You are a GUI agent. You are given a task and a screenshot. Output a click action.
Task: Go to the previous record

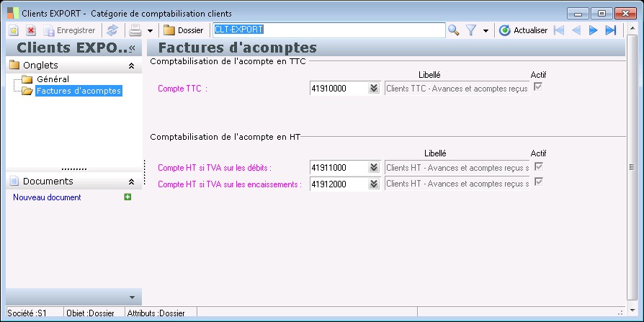coord(576,30)
